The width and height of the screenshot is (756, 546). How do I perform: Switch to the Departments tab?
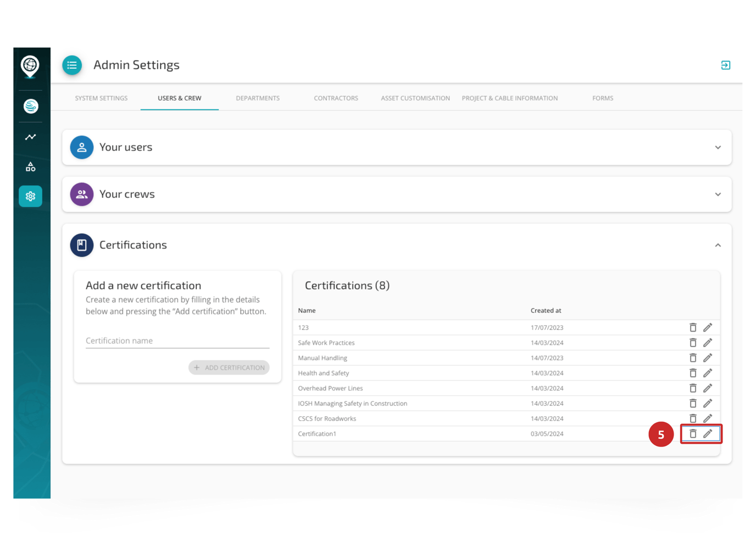tap(258, 98)
